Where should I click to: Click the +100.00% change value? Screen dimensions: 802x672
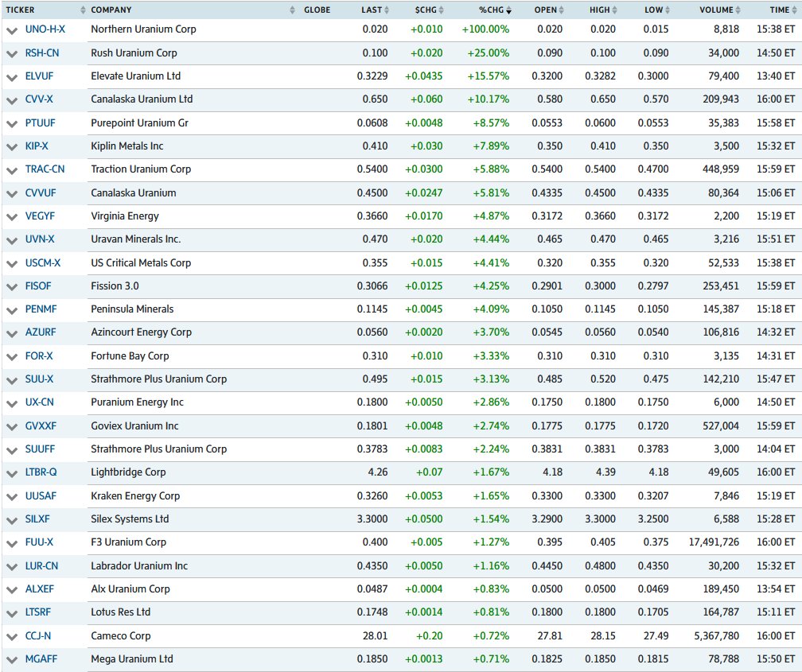point(485,29)
